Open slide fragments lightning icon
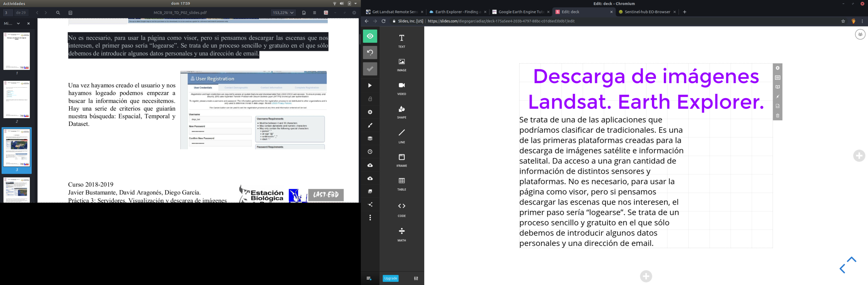The width and height of the screenshot is (868, 285). [x=778, y=97]
